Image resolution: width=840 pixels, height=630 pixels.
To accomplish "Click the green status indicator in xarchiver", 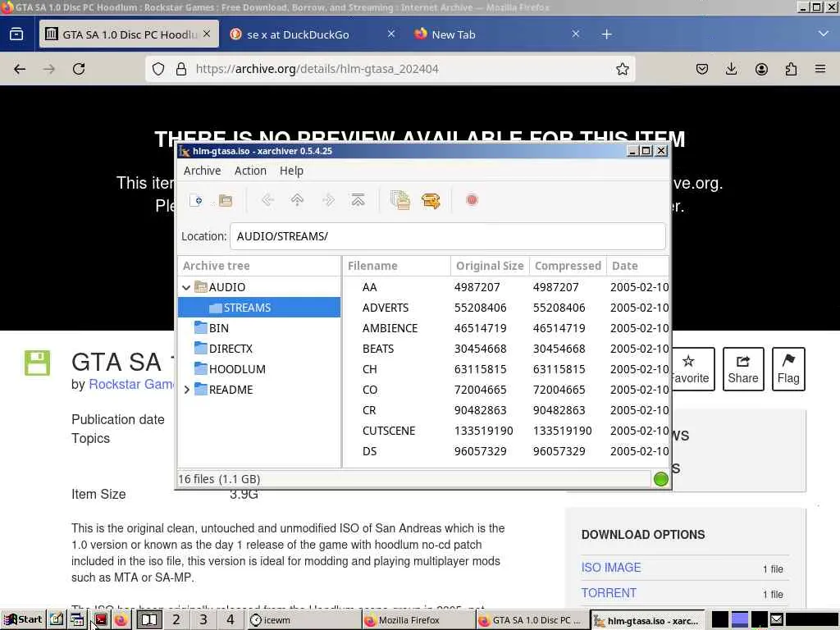I will pyautogui.click(x=661, y=479).
